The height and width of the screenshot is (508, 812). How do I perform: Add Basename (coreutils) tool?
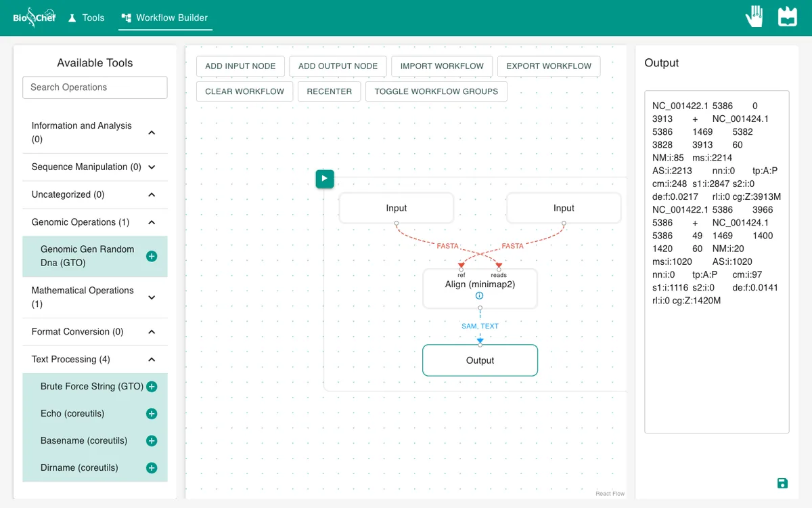(x=152, y=441)
